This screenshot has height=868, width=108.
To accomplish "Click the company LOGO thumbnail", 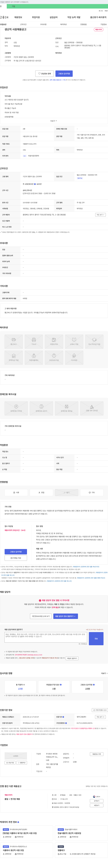I will click(x=16, y=756).
